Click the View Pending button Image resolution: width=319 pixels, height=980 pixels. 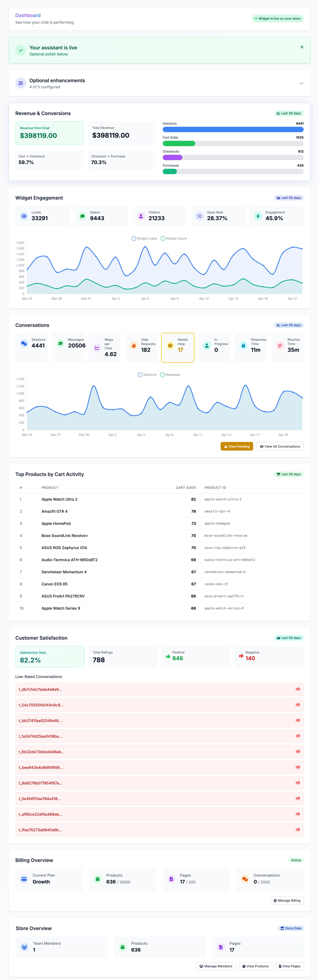237,446
